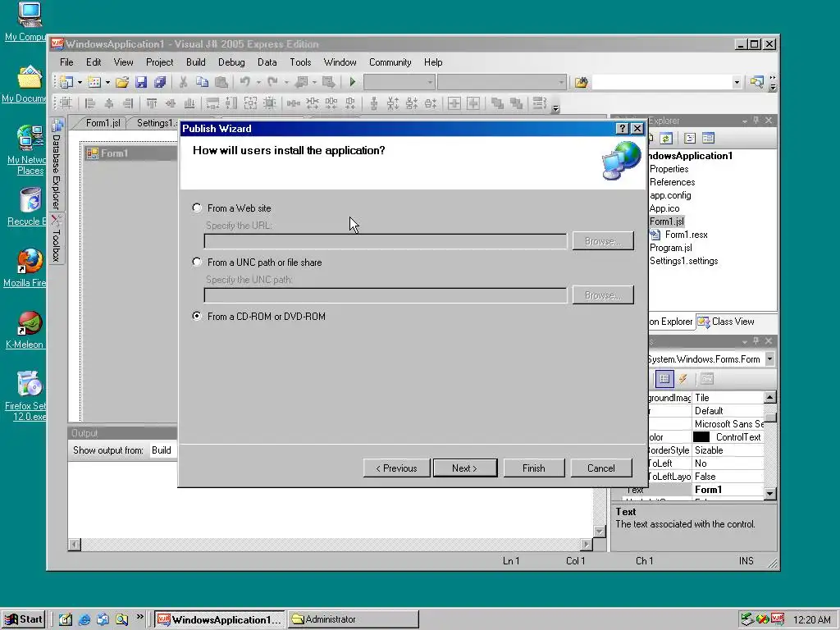Click the Cut scissors icon
Image resolution: width=840 pixels, height=630 pixels.
[x=183, y=82]
